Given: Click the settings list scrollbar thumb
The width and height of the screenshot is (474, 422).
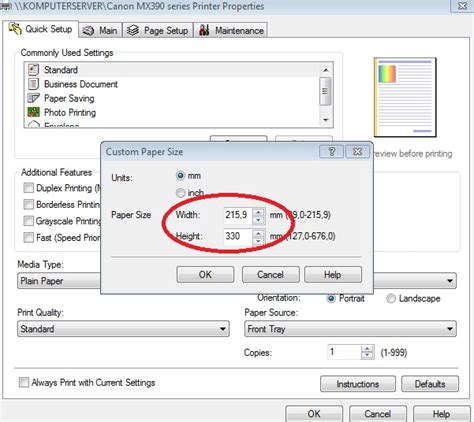Looking at the screenshot, I should click(x=325, y=91).
